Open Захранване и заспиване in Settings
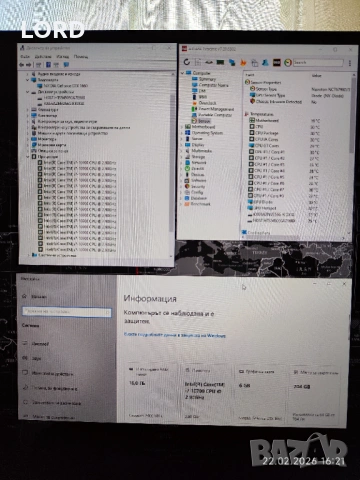The image size is (360, 480). [x=56, y=403]
